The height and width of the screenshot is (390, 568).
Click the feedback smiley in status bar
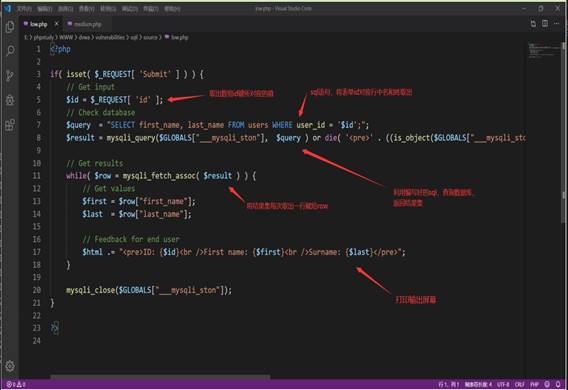click(x=547, y=384)
